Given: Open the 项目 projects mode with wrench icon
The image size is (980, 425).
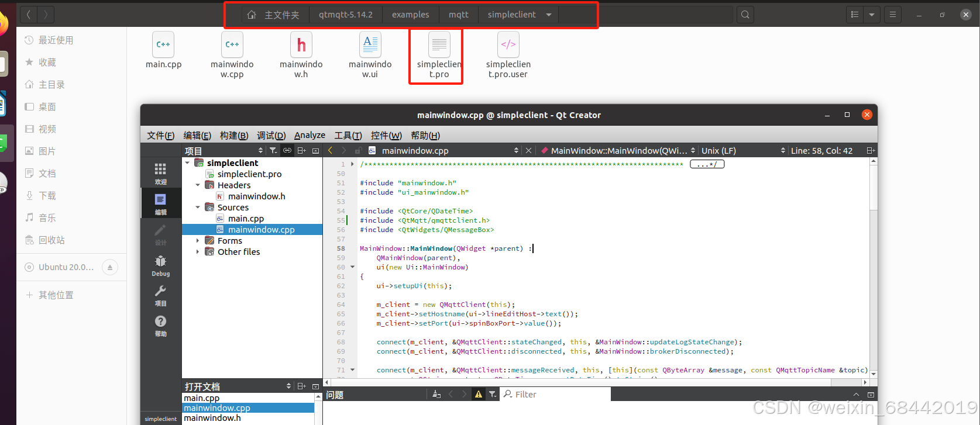Looking at the screenshot, I should click(160, 295).
